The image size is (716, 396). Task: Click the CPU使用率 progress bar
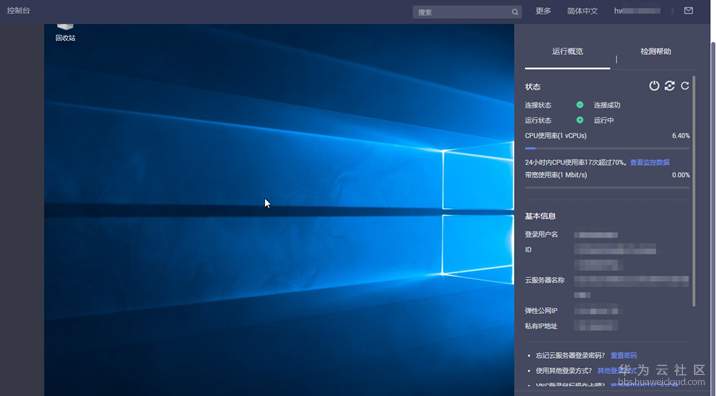click(607, 148)
